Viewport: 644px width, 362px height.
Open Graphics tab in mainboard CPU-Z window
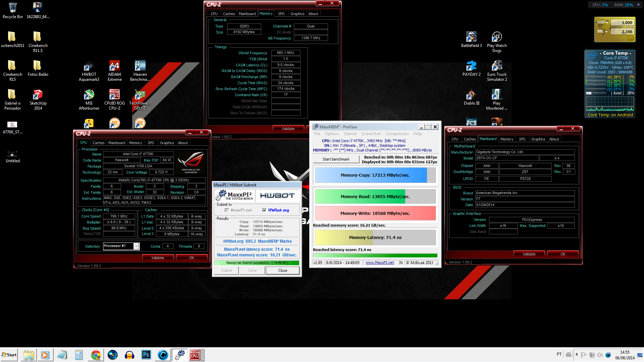point(538,139)
